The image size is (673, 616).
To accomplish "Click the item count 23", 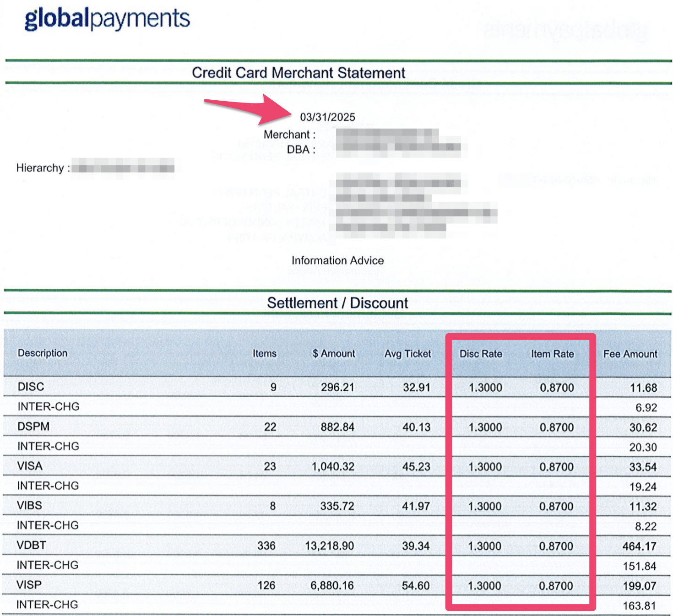I will click(270, 466).
